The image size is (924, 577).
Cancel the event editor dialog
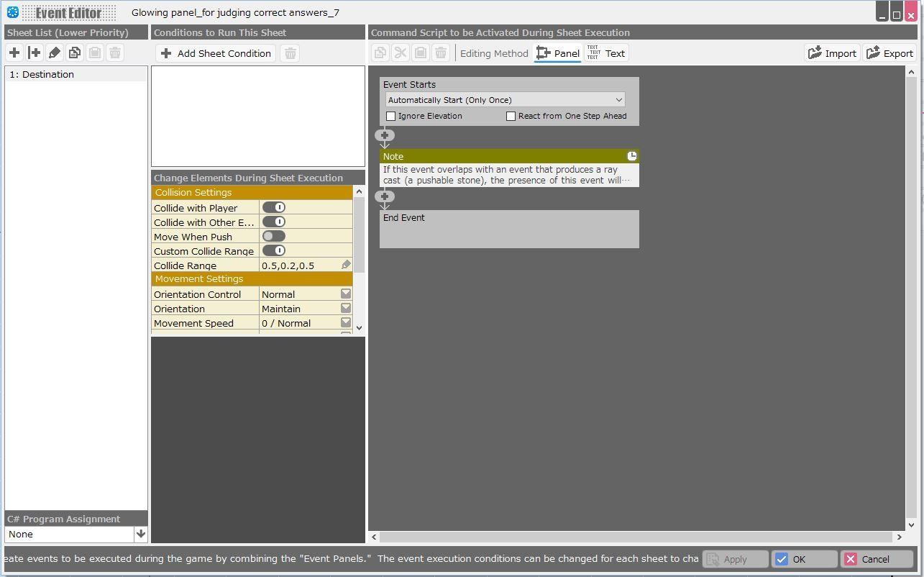tap(877, 559)
